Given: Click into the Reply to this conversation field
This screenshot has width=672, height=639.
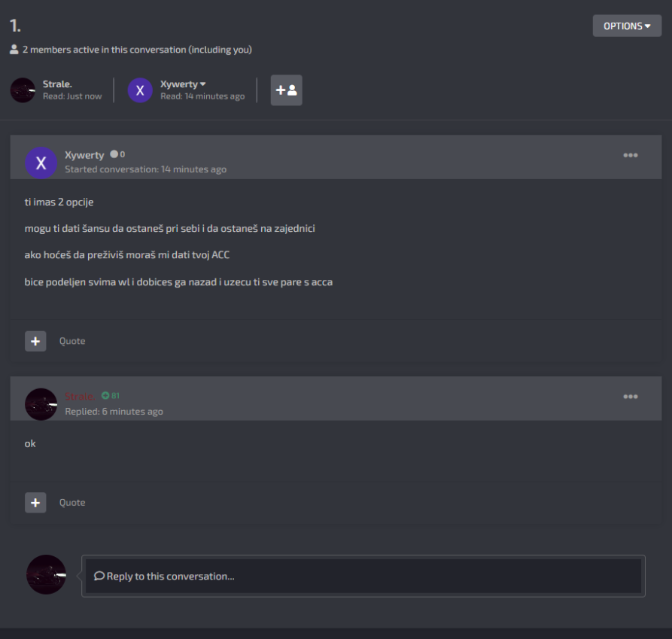Looking at the screenshot, I should click(363, 576).
